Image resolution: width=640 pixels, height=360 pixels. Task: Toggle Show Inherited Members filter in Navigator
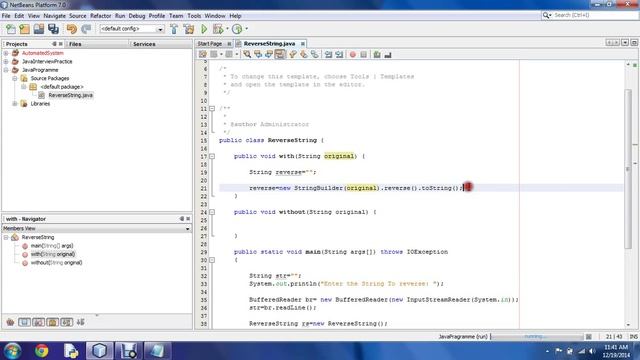click(10, 322)
